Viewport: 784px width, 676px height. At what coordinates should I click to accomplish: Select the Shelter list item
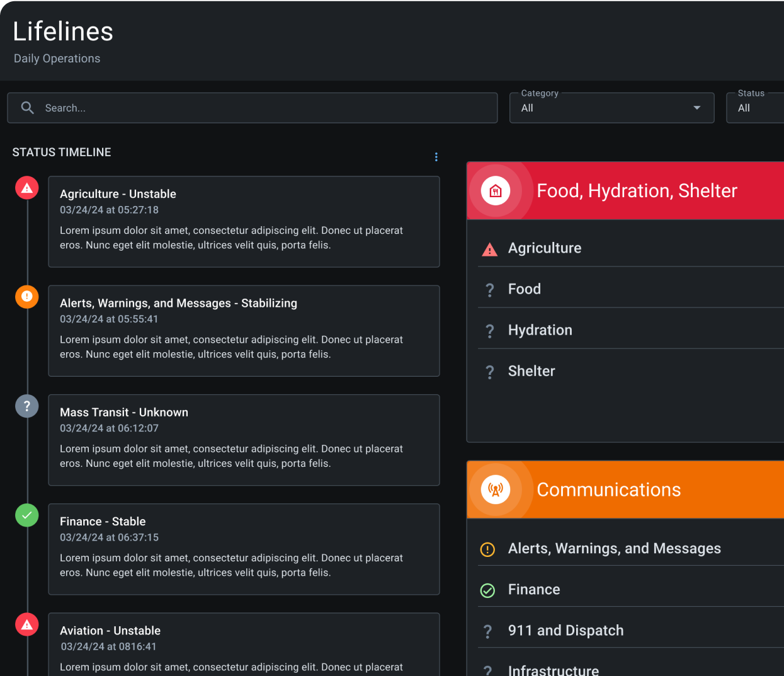[x=531, y=371]
